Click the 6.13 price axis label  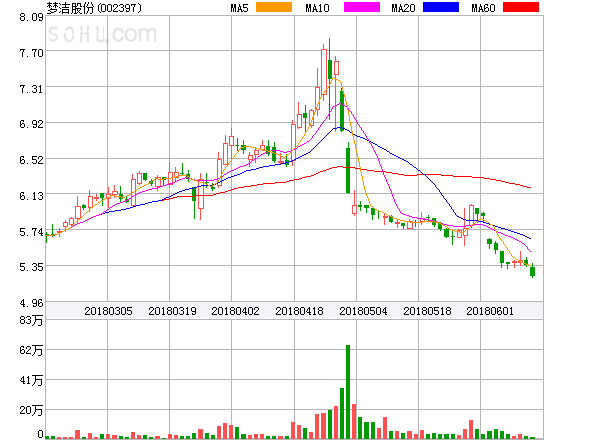pyautogui.click(x=32, y=196)
